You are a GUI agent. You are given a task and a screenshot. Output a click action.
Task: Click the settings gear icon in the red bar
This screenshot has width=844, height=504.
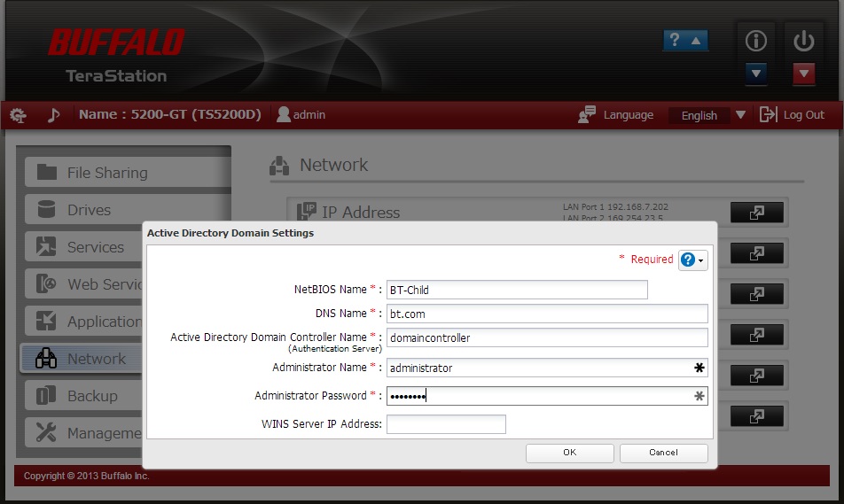point(18,115)
